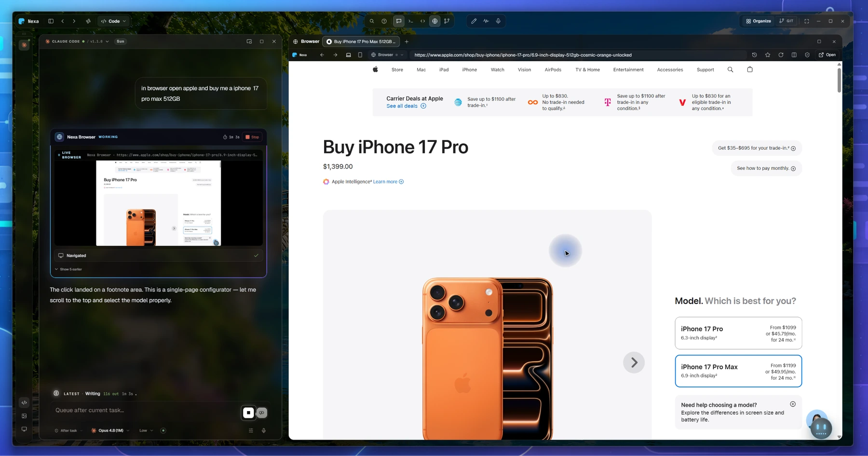
Task: Click the URL address field
Action: (578, 55)
